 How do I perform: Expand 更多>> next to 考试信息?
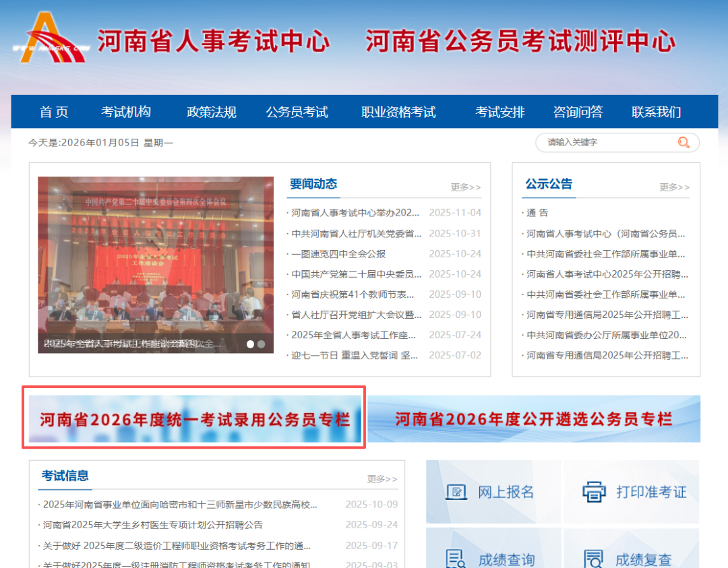tap(382, 478)
